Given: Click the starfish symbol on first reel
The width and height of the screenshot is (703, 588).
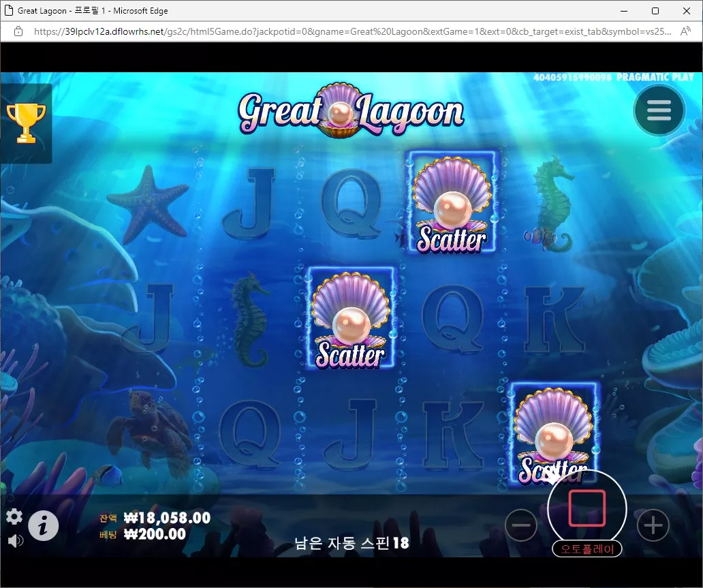Looking at the screenshot, I should pyautogui.click(x=149, y=204).
